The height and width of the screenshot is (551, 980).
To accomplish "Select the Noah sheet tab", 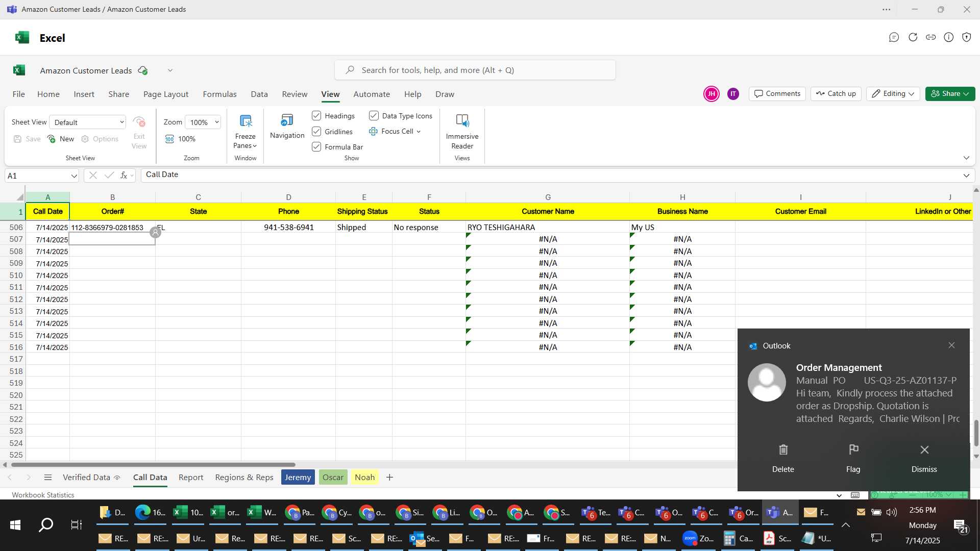I will (365, 478).
